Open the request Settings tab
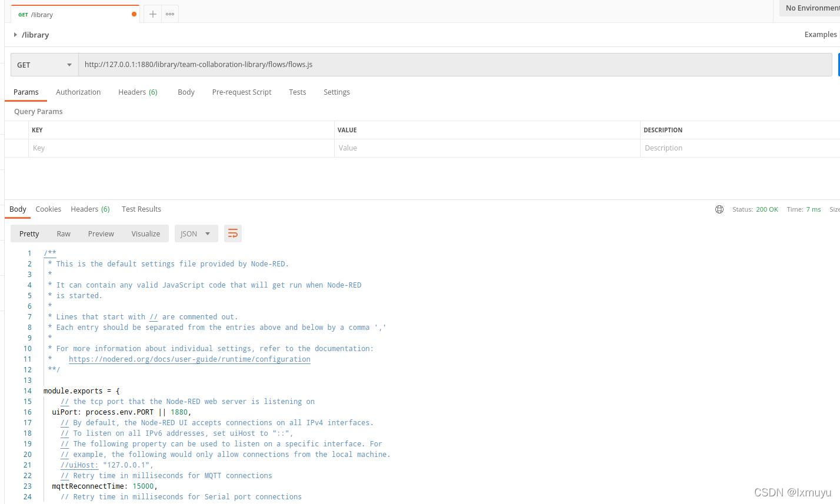The width and height of the screenshot is (840, 504). point(336,92)
